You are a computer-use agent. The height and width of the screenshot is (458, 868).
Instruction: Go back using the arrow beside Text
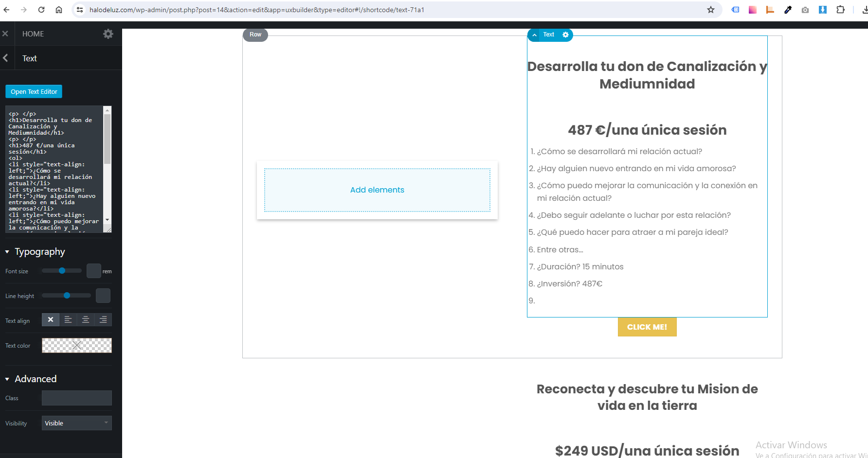click(x=6, y=58)
